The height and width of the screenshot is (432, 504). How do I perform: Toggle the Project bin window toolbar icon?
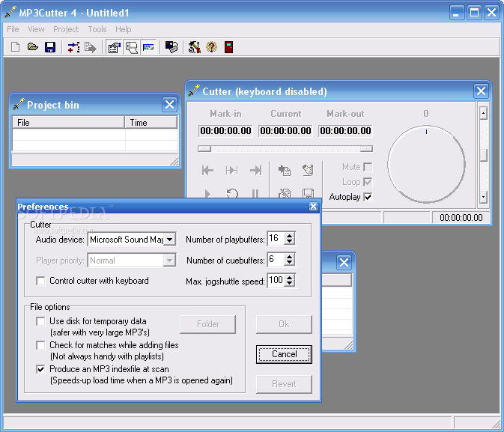pyautogui.click(x=114, y=47)
